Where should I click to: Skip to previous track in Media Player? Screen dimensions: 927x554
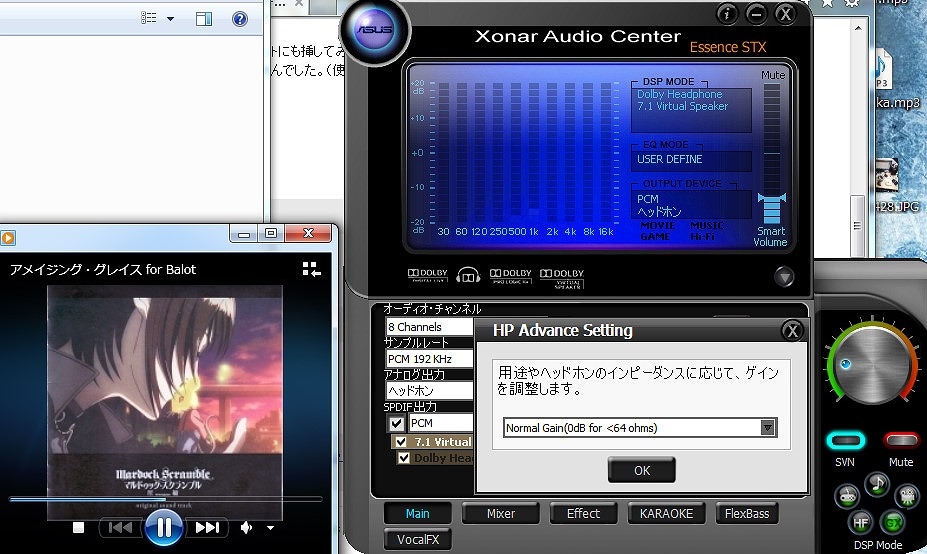[121, 527]
